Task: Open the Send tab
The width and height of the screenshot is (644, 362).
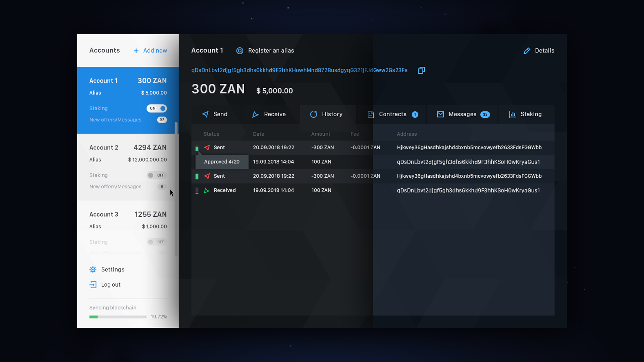Action: click(216, 114)
